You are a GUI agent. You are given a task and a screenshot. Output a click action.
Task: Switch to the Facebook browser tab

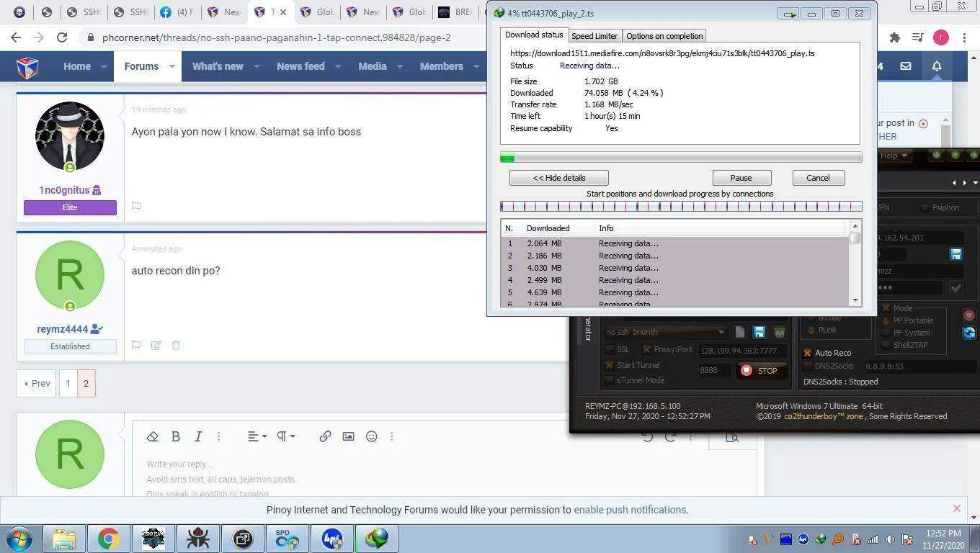tap(176, 12)
